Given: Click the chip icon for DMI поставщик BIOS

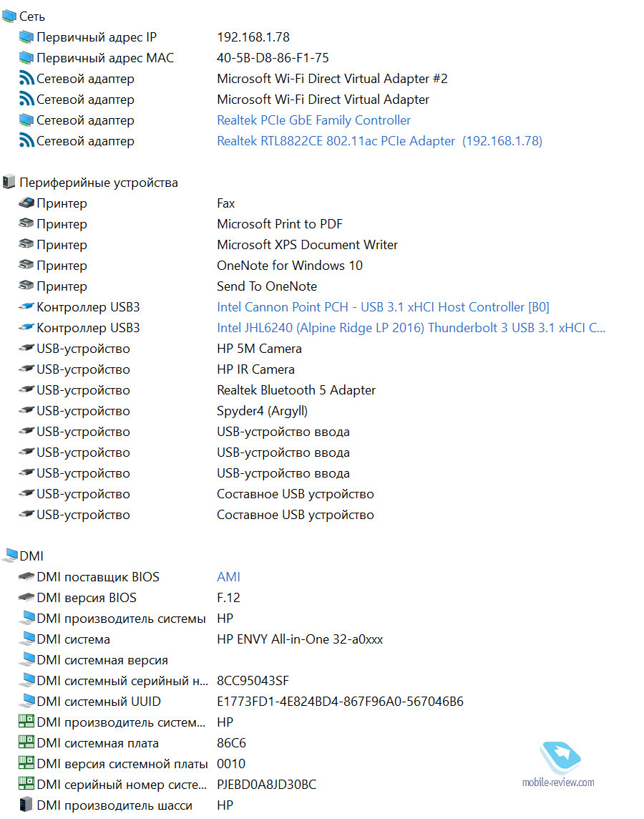Looking at the screenshot, I should point(26,576).
